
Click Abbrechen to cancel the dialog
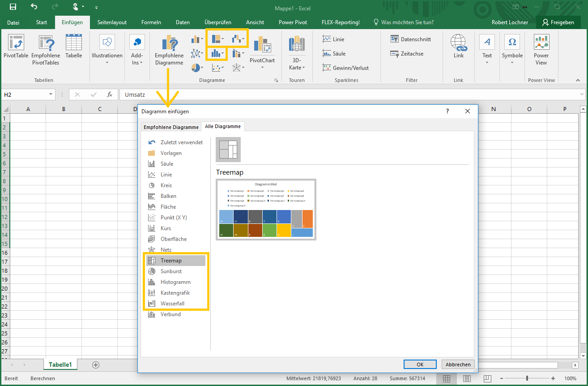point(458,365)
